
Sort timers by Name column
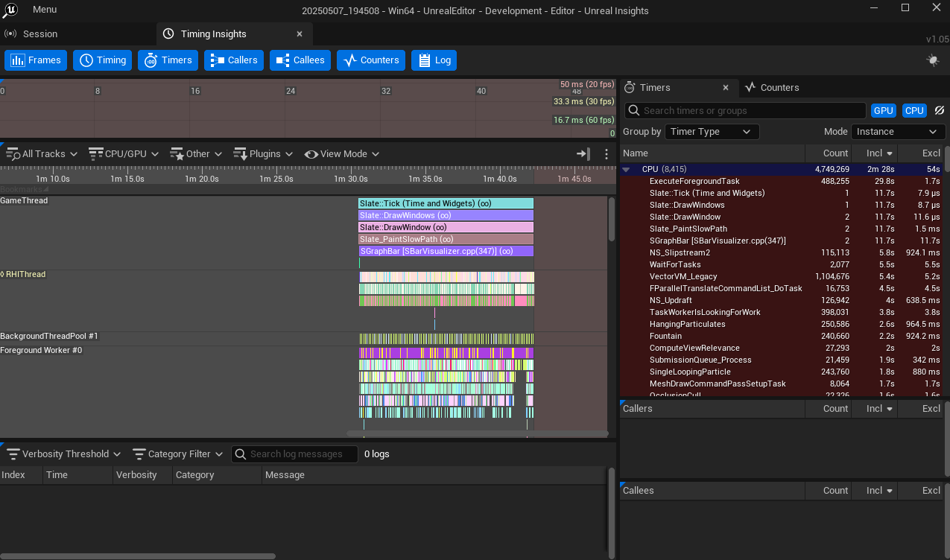(x=712, y=153)
